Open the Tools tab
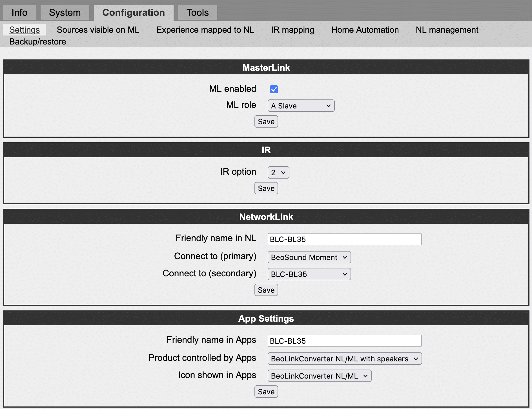 coord(198,13)
